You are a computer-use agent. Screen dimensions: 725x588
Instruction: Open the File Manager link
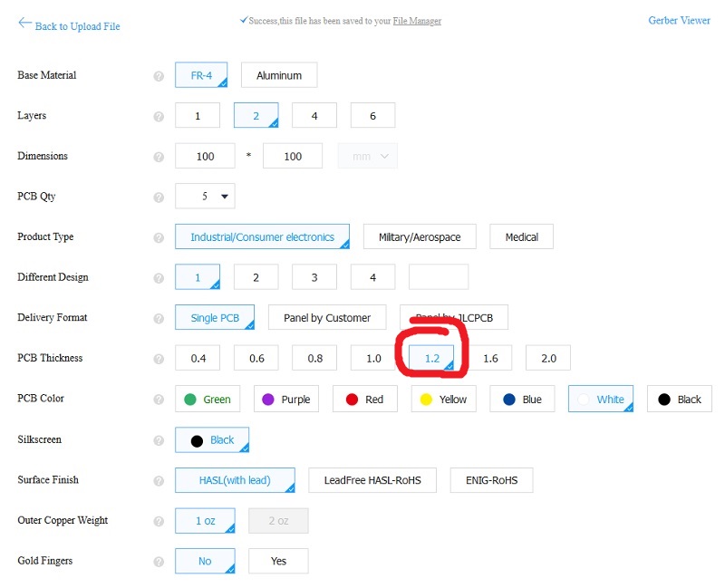(417, 21)
